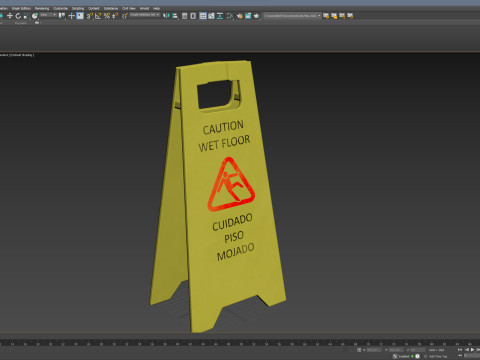Click the round icon right of the green indicator
480x360 pixels.
[x=417, y=356]
